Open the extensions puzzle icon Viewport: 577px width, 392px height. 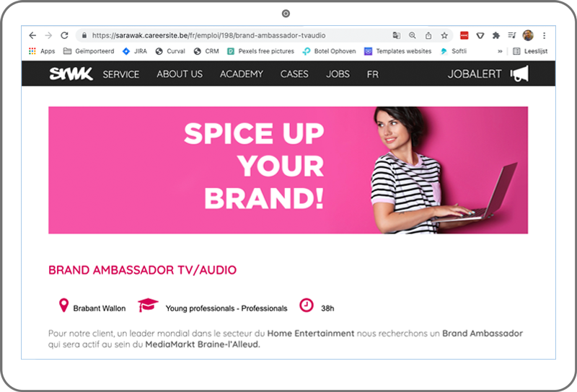[x=496, y=35]
